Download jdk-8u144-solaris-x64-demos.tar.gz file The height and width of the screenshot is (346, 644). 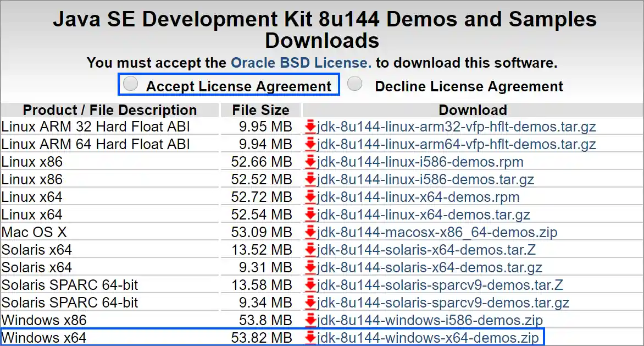click(429, 268)
